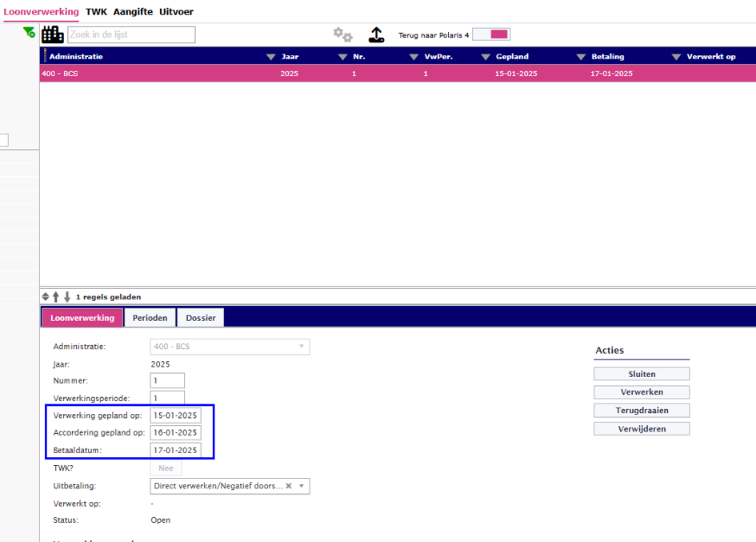Clear the Uitbetaling selection with X
Image resolution: width=756 pixels, height=542 pixels.
[x=289, y=486]
